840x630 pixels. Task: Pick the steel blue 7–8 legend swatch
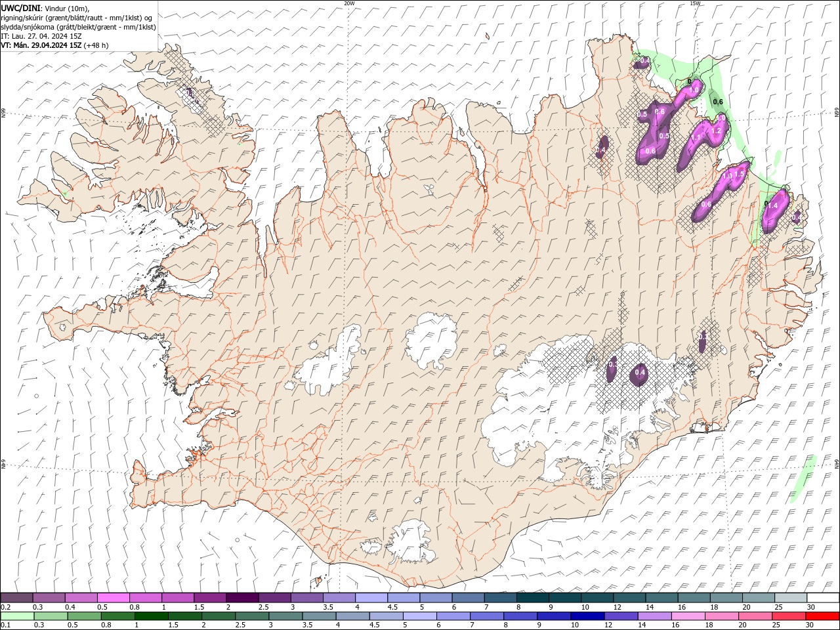click(500, 597)
